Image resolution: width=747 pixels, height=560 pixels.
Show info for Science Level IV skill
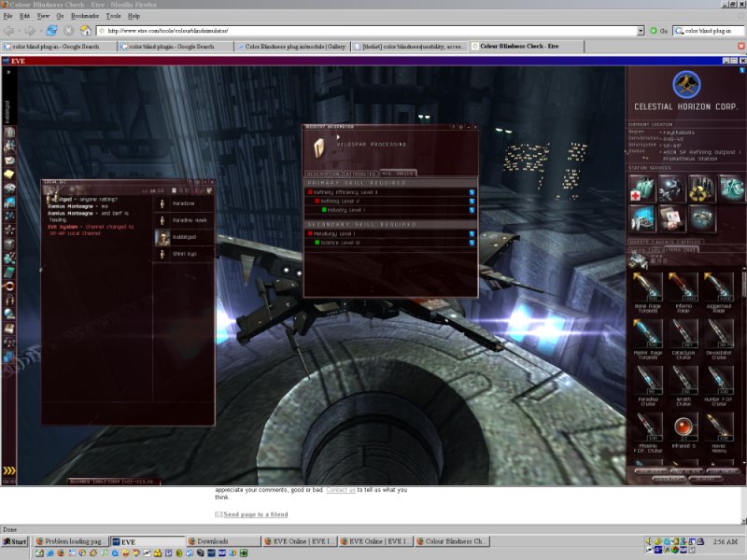(x=472, y=243)
